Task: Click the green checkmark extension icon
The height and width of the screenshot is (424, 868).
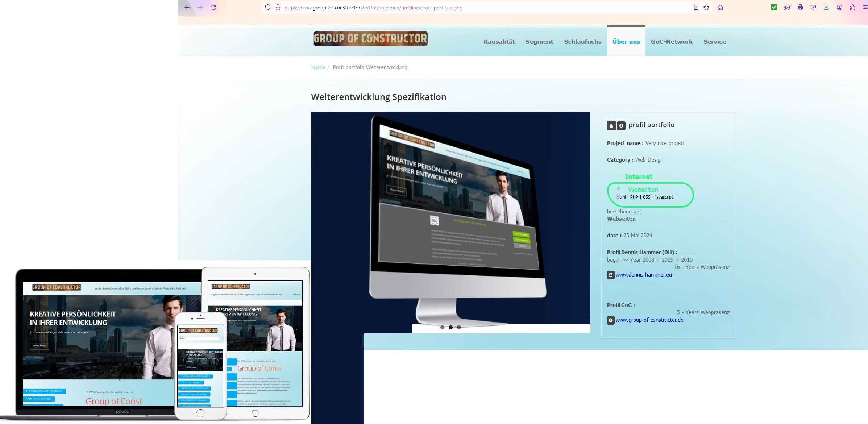Action: (x=774, y=8)
